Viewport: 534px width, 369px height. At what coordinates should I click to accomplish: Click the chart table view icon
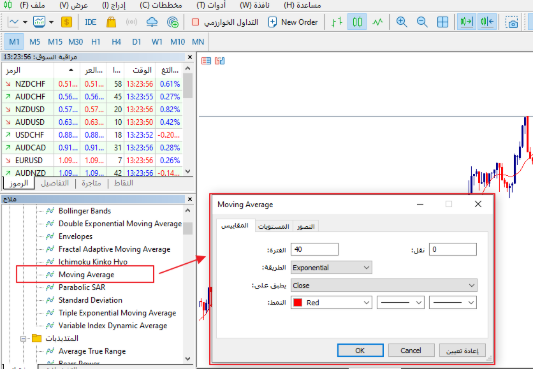(x=206, y=61)
